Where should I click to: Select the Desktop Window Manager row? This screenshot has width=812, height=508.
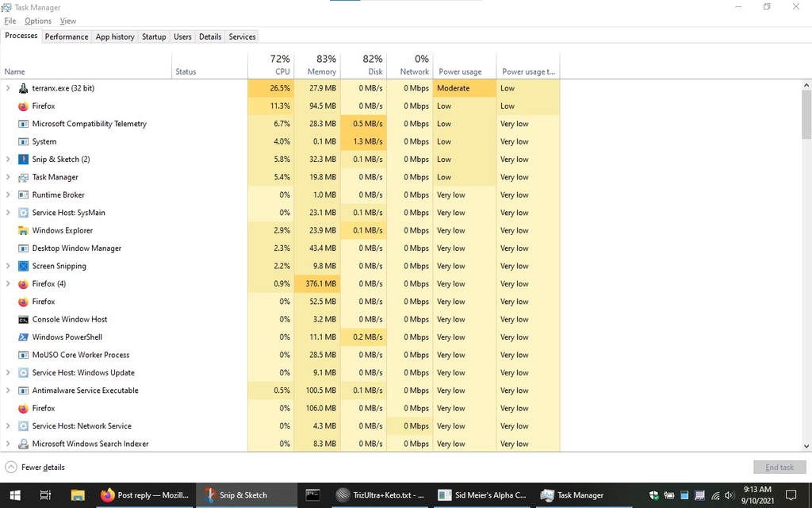click(x=77, y=248)
